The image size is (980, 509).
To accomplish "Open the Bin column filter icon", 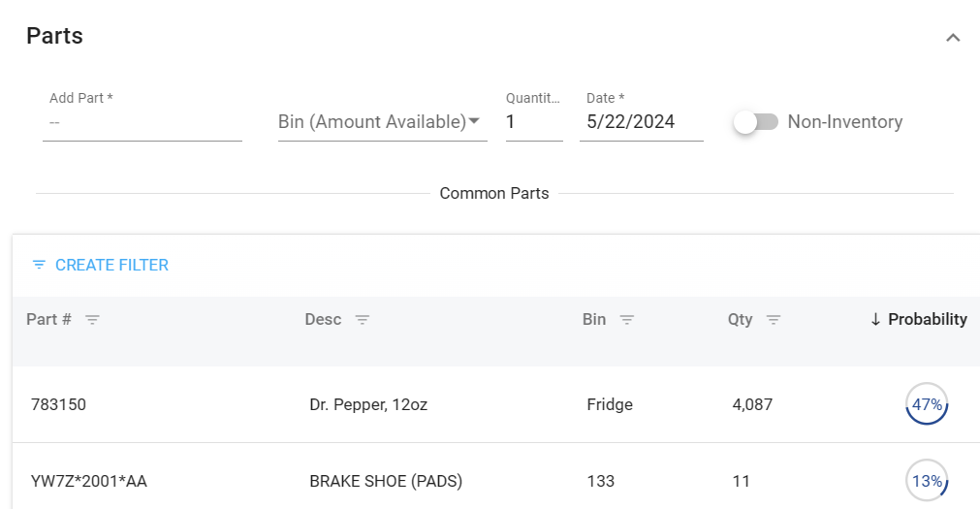I will coord(627,320).
